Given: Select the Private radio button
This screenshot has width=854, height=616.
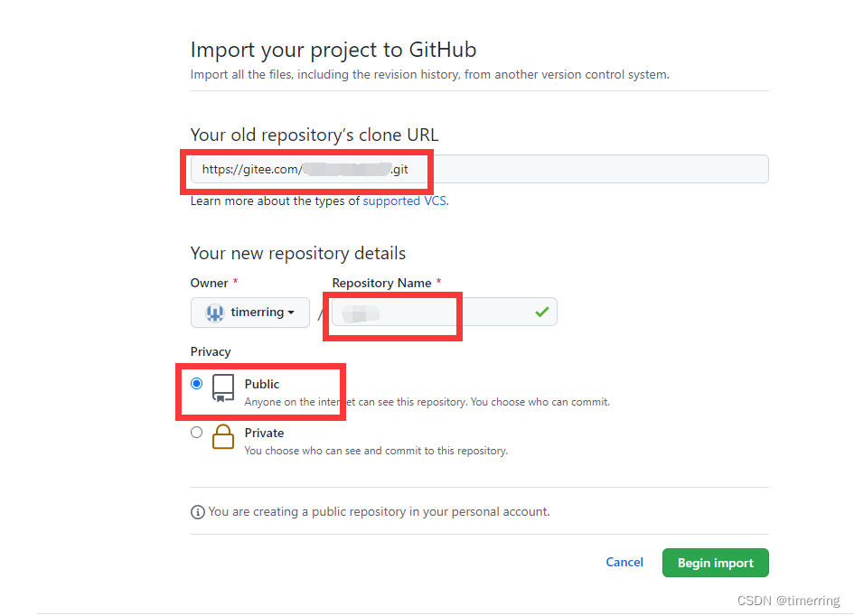Looking at the screenshot, I should point(197,433).
